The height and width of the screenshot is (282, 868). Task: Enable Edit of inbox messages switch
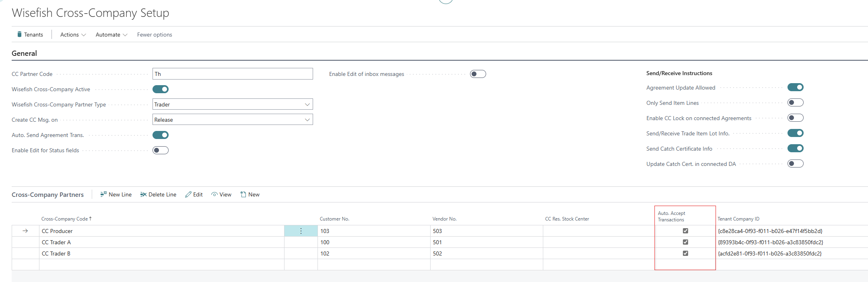(x=478, y=74)
